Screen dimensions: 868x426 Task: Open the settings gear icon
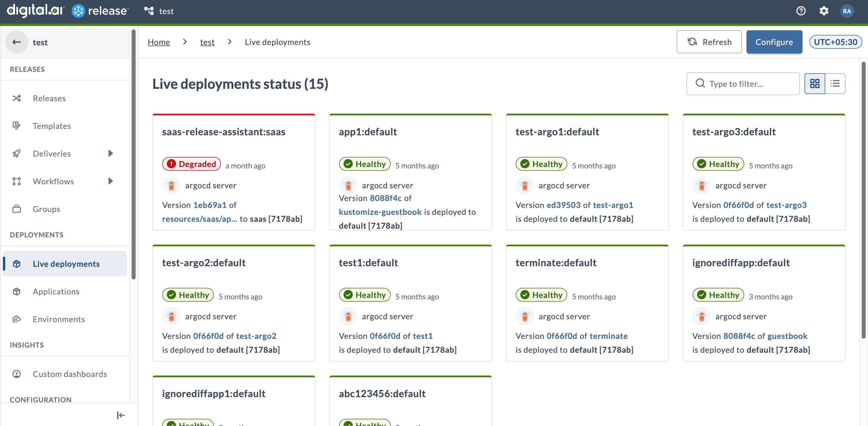coord(824,11)
